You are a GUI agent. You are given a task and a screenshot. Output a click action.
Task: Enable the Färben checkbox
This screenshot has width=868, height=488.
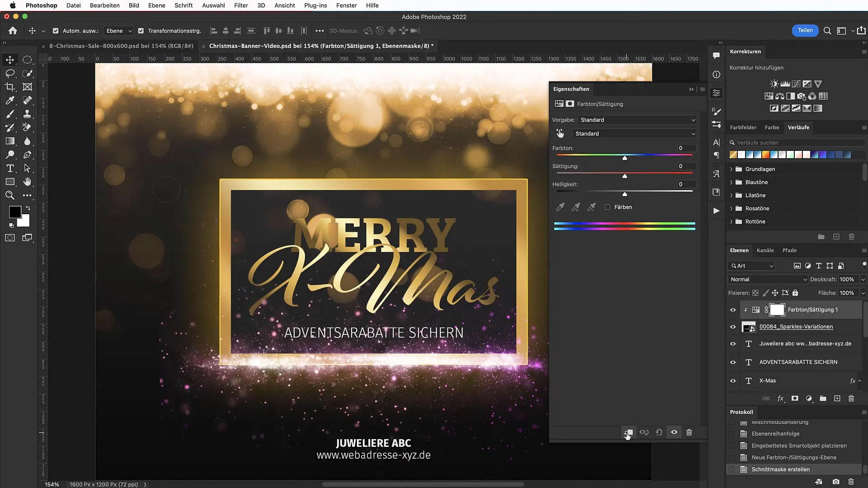coord(607,207)
